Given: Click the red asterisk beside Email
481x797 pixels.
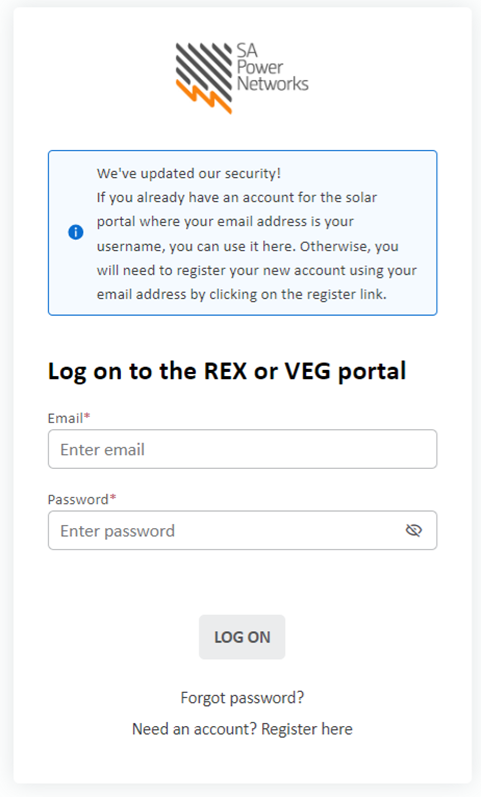Looking at the screenshot, I should tap(87, 416).
